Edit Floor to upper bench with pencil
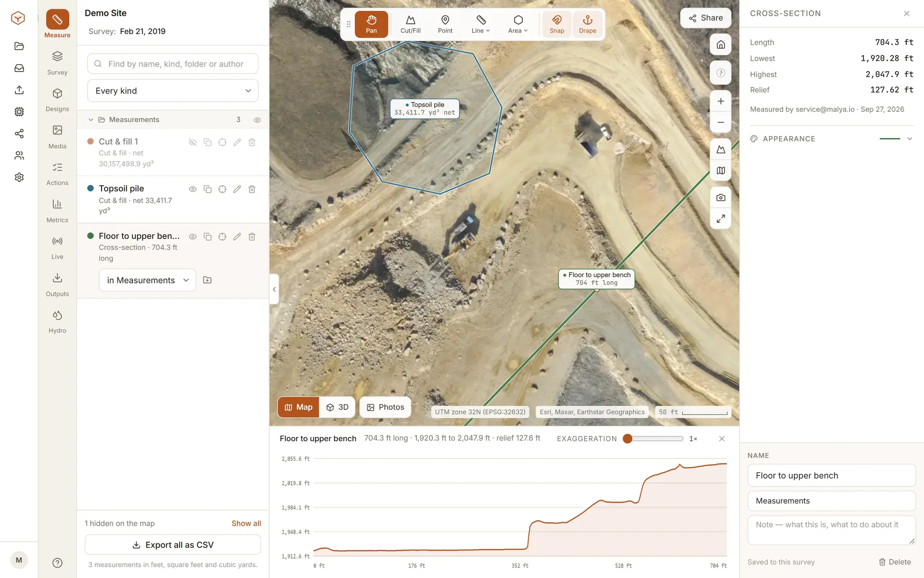 coord(237,237)
